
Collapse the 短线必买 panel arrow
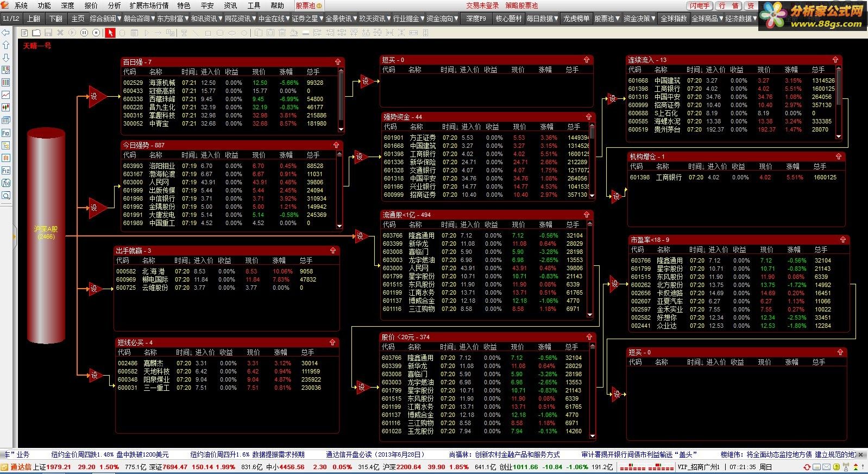click(x=332, y=342)
